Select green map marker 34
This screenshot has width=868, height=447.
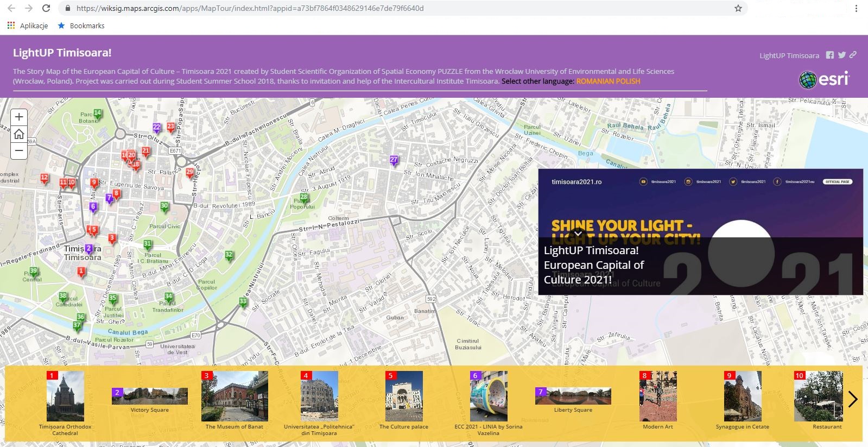pos(168,298)
